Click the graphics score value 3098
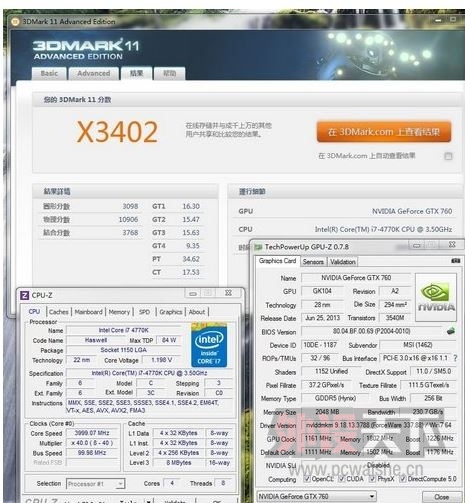Screen dimensions: 465x503 point(130,206)
